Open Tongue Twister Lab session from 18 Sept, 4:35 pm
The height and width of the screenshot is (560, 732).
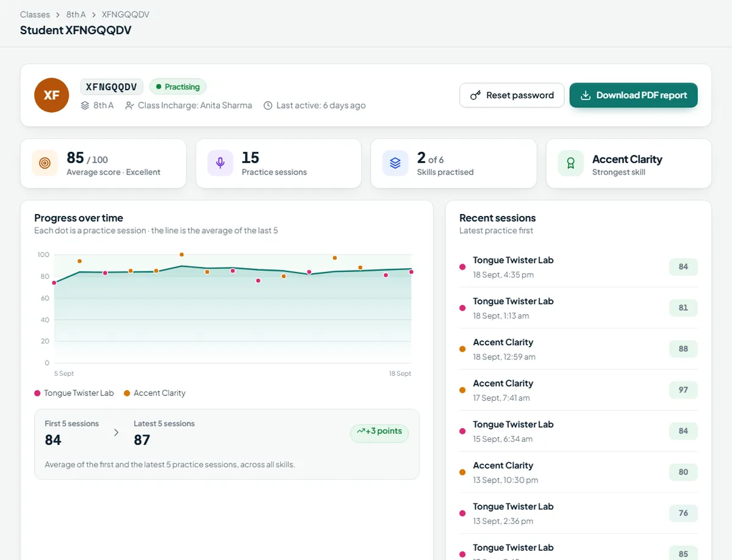tap(578, 267)
